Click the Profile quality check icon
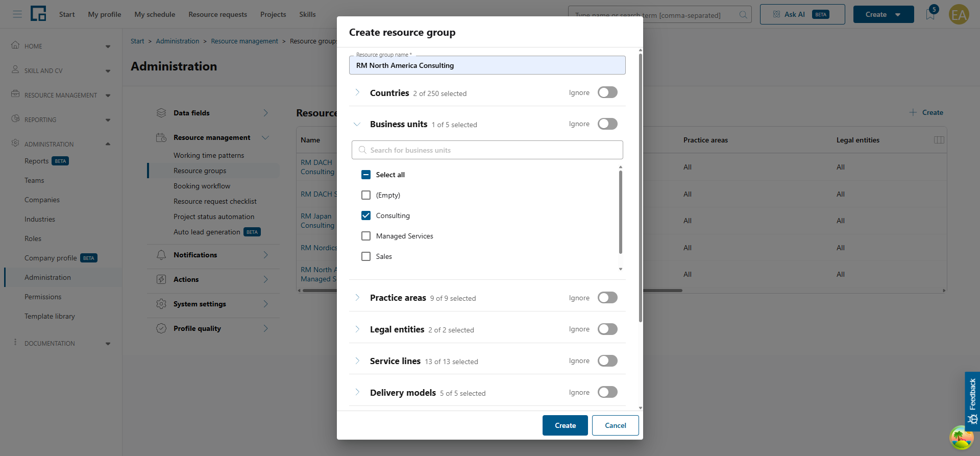The image size is (980, 456). pyautogui.click(x=161, y=328)
